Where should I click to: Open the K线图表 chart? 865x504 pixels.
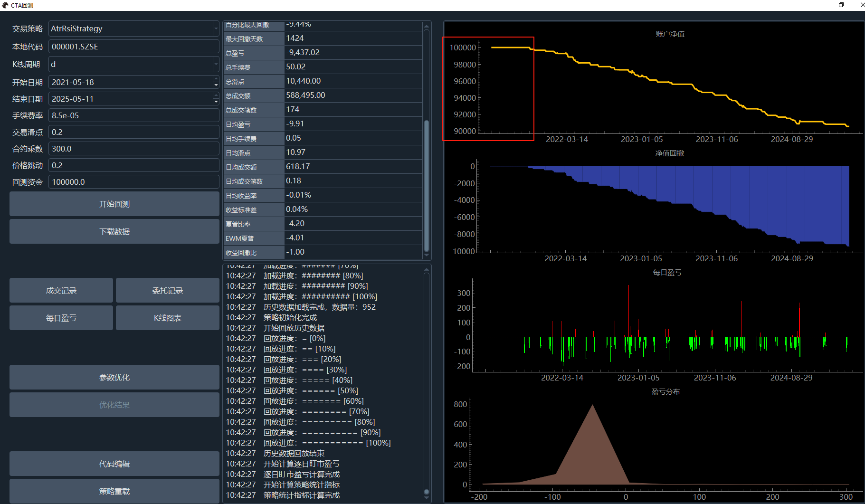pos(168,318)
